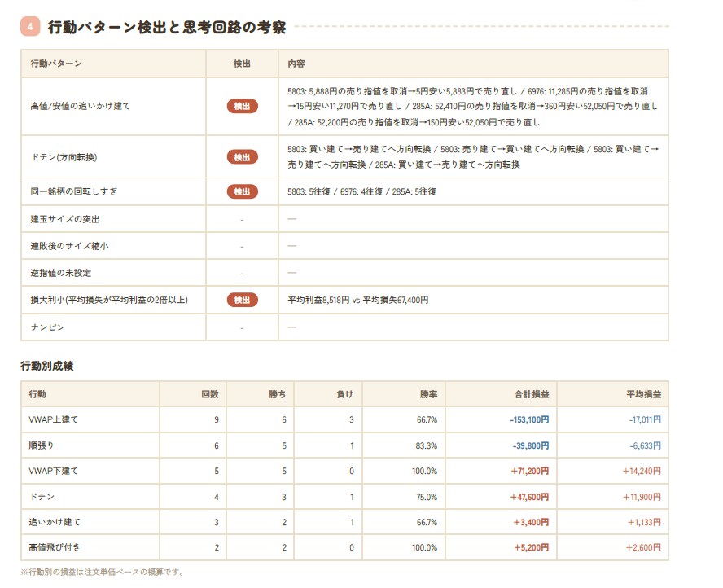The image size is (723, 588).
Task: Click the 高値/安値の追いかけ建て pattern label
Action: [x=81, y=106]
